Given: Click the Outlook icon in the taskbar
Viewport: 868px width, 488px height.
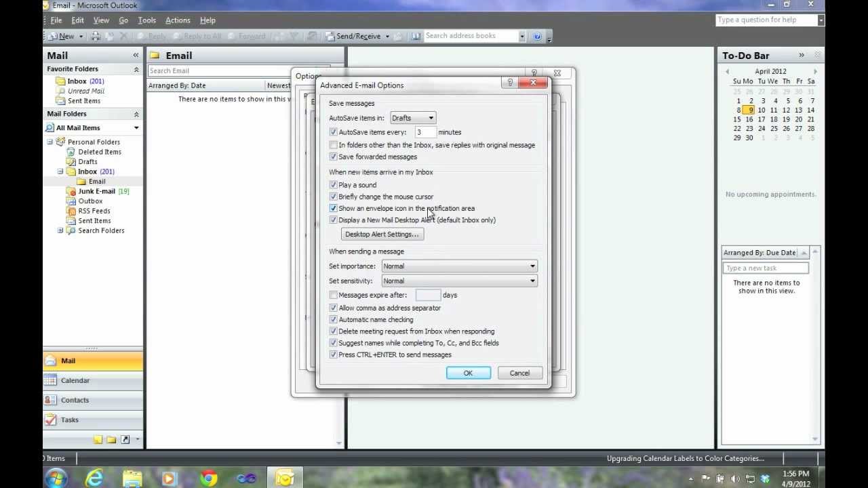Looking at the screenshot, I should point(285,478).
